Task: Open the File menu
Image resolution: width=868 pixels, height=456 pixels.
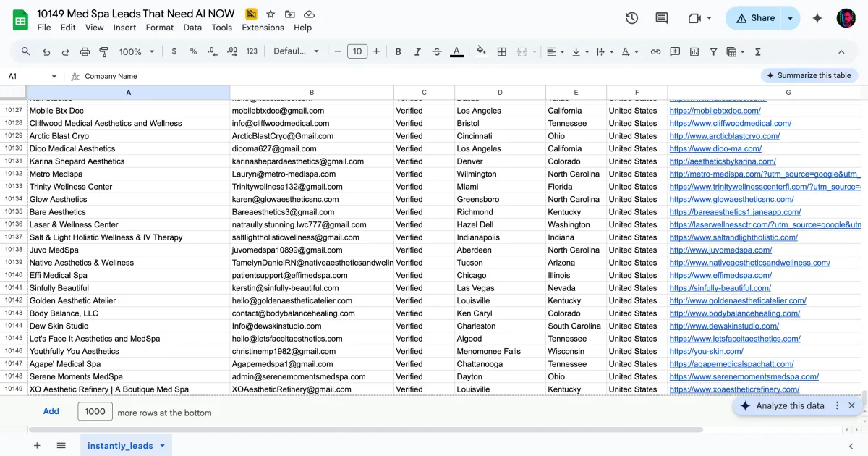Action: pos(44,28)
